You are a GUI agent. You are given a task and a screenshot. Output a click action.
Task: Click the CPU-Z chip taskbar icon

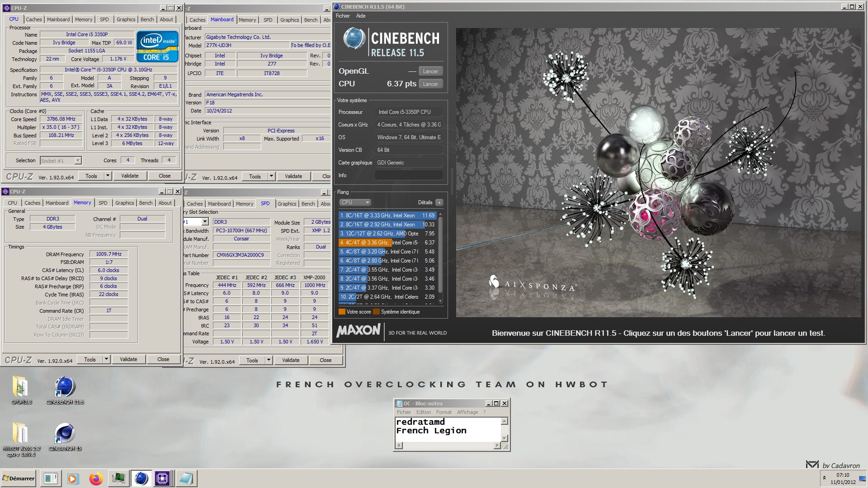point(162,479)
